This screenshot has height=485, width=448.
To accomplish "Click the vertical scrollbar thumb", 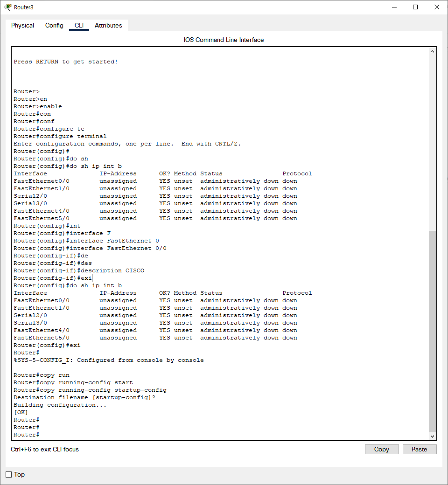I will 432,331.
